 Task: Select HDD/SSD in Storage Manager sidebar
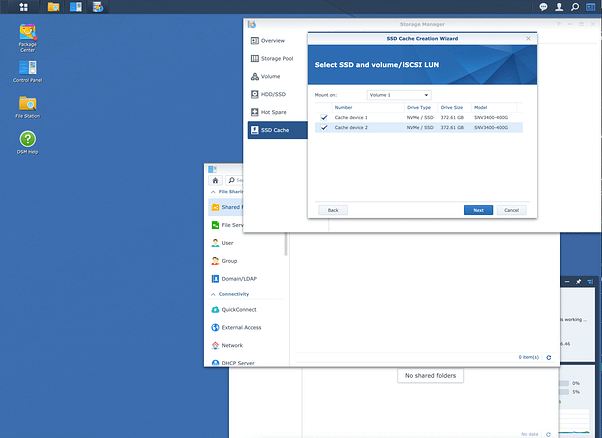point(274,94)
